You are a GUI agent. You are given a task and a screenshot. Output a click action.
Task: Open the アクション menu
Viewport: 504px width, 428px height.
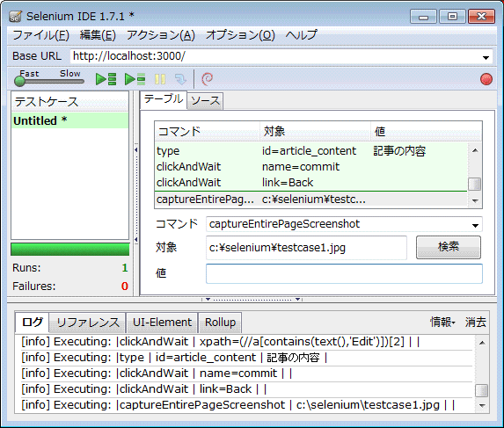(161, 34)
